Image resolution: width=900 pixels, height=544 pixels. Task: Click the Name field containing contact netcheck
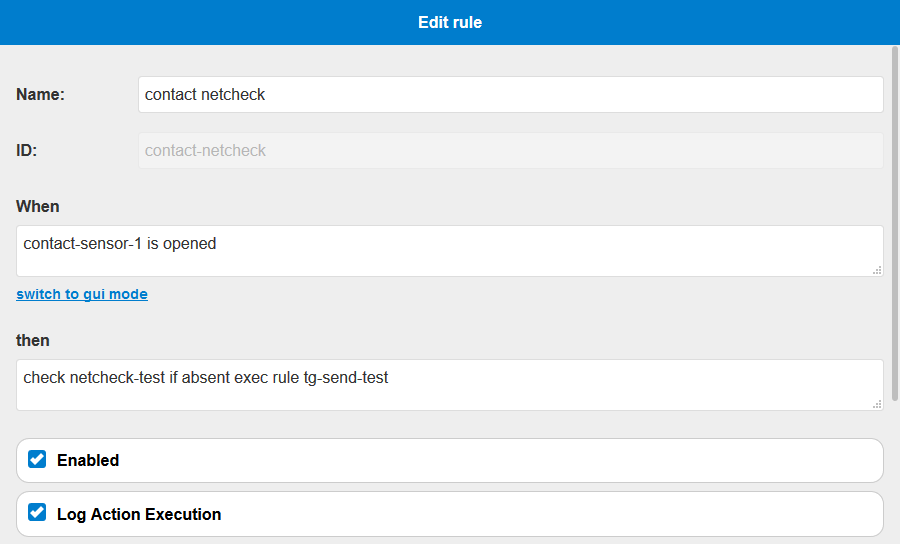[x=510, y=95]
